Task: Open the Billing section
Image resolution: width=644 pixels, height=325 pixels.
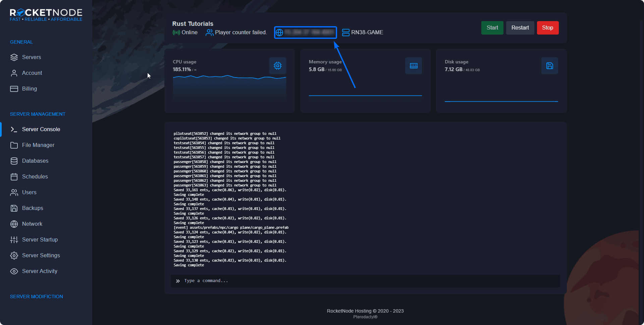Action: [x=29, y=89]
